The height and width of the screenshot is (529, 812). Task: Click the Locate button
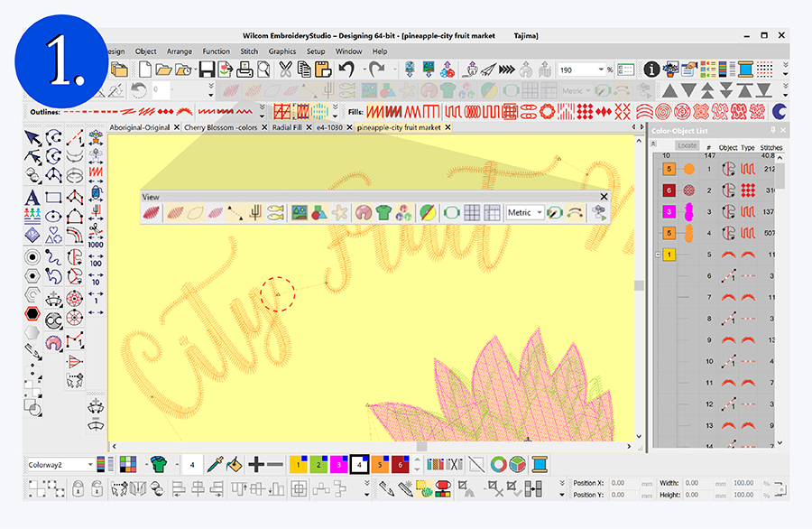pyautogui.click(x=687, y=145)
